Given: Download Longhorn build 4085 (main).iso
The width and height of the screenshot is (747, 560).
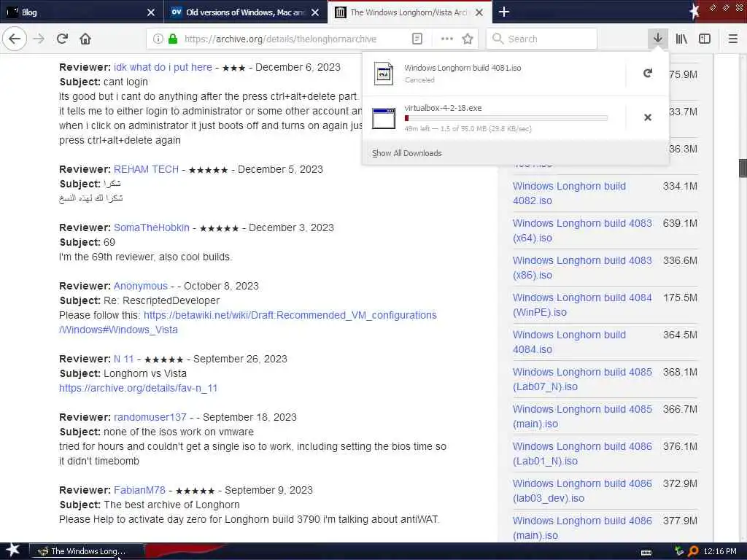Looking at the screenshot, I should (582, 416).
